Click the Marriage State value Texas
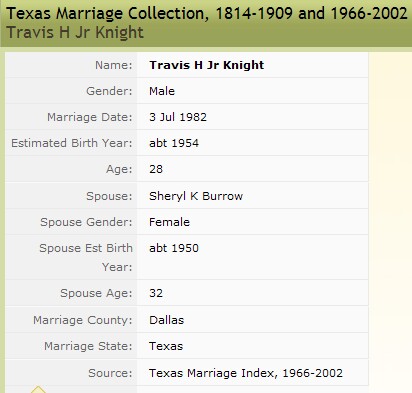Image resolution: width=412 pixels, height=393 pixels. 166,346
